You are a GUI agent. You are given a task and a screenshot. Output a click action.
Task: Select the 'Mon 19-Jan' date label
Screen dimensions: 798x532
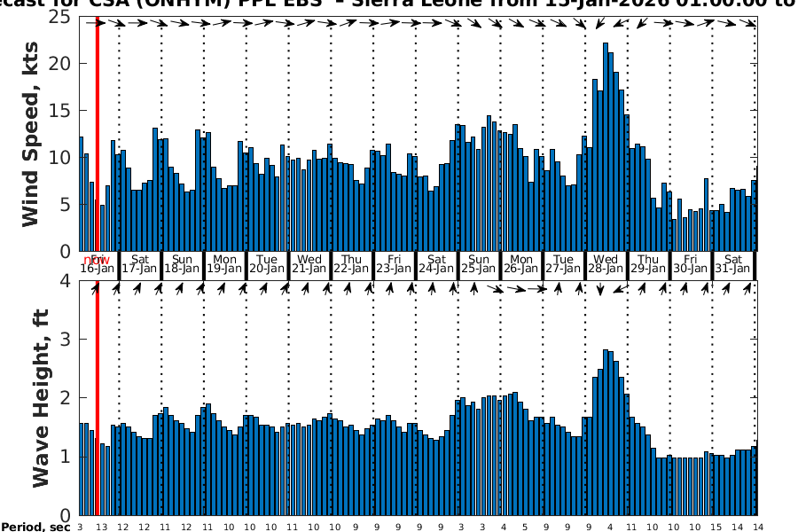point(225,263)
